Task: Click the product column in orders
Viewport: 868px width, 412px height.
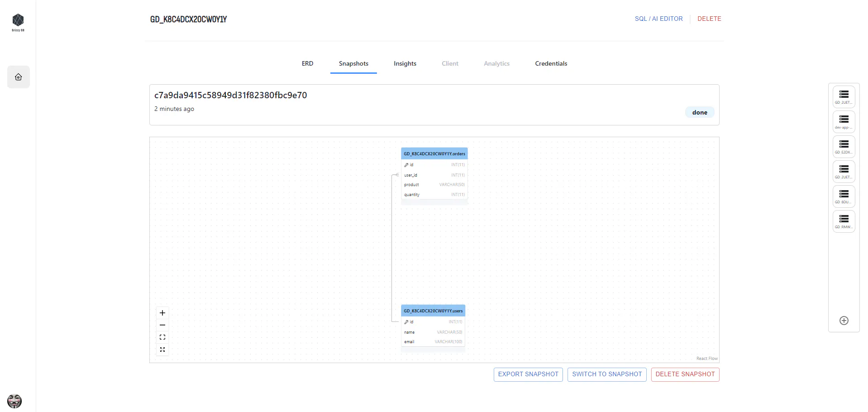Action: [x=434, y=185]
